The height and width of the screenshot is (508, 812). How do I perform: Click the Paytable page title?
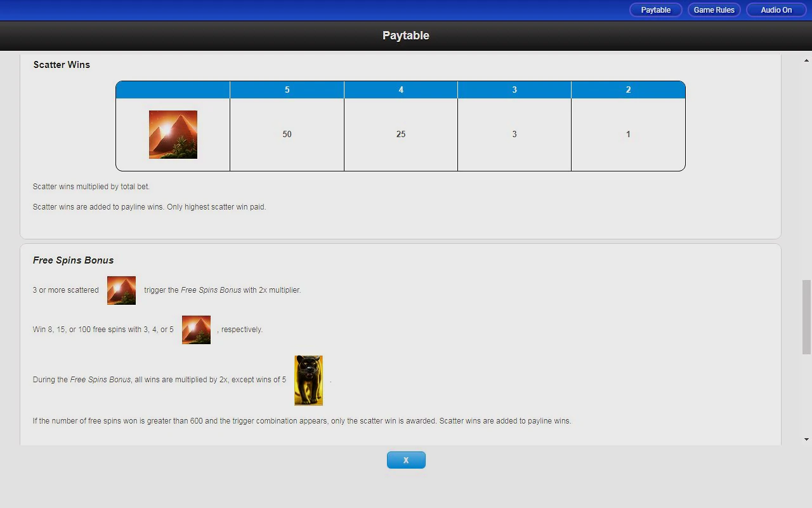tap(406, 36)
